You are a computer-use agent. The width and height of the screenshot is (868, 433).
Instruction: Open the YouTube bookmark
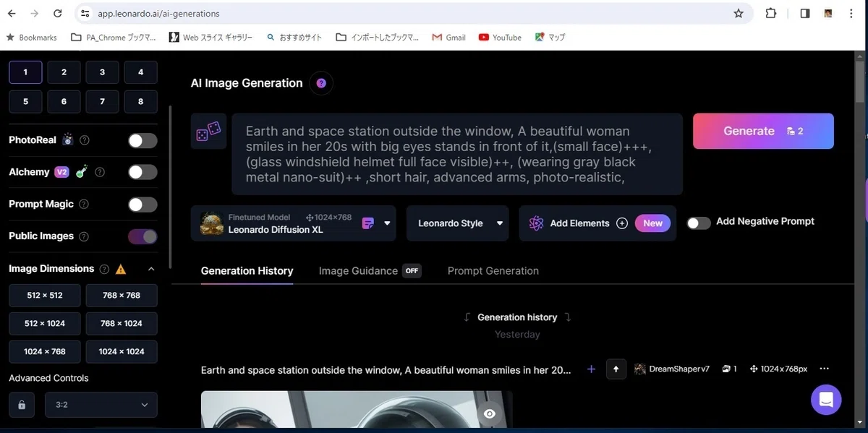(500, 38)
